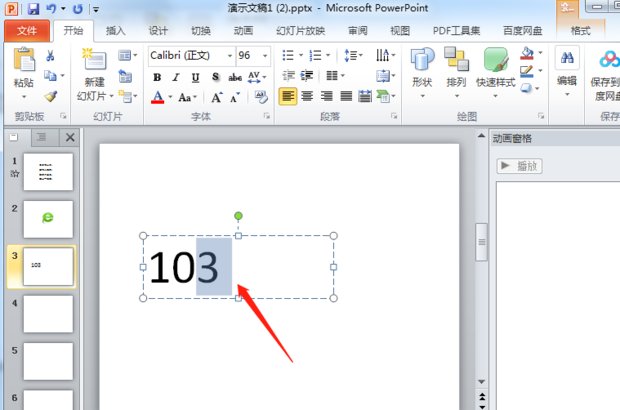This screenshot has height=410, width=620.
Task: Open the Editing binoculars button
Action: 567,59
